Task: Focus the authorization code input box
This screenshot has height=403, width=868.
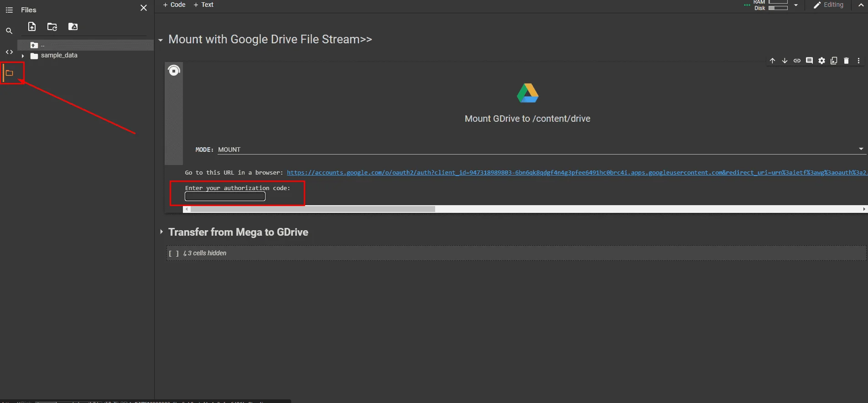Action: (x=225, y=196)
